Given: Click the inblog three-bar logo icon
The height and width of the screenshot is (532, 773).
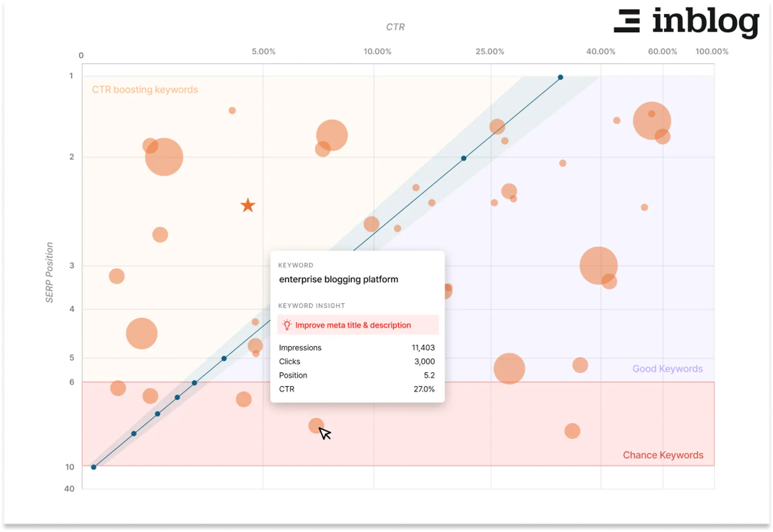Looking at the screenshot, I should (x=627, y=21).
